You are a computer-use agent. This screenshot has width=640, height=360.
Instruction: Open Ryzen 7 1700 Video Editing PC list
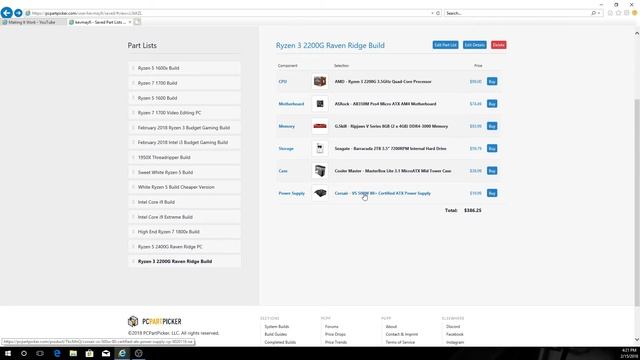184,113
